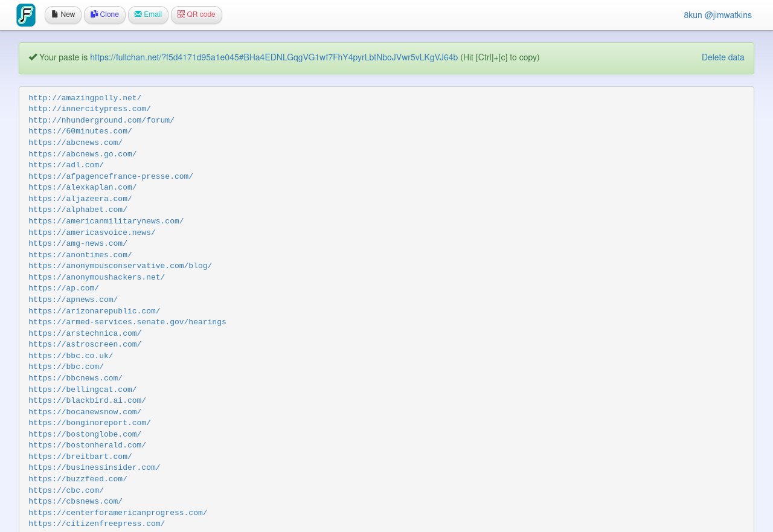Open the ap.com link
The width and height of the screenshot is (773, 532).
coord(63,289)
